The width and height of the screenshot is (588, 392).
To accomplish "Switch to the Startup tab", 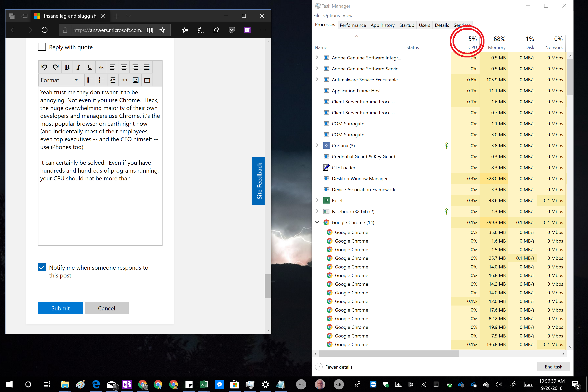I will [x=407, y=25].
